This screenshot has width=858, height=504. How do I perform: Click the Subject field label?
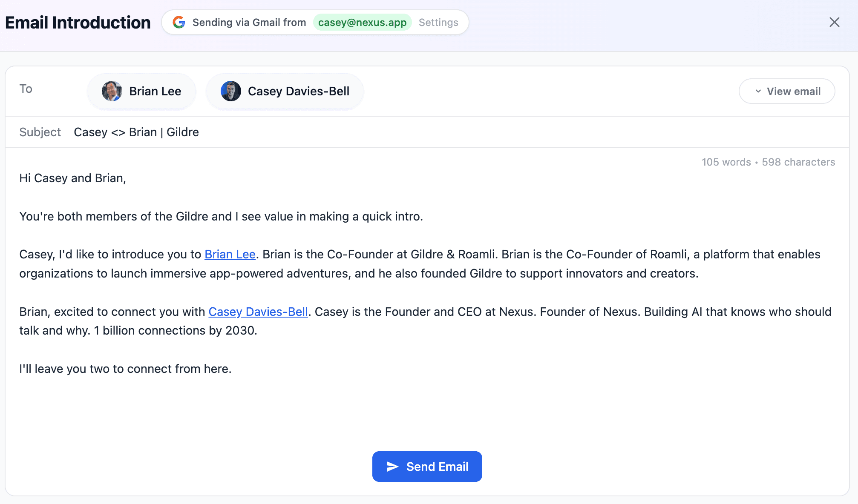click(x=40, y=132)
